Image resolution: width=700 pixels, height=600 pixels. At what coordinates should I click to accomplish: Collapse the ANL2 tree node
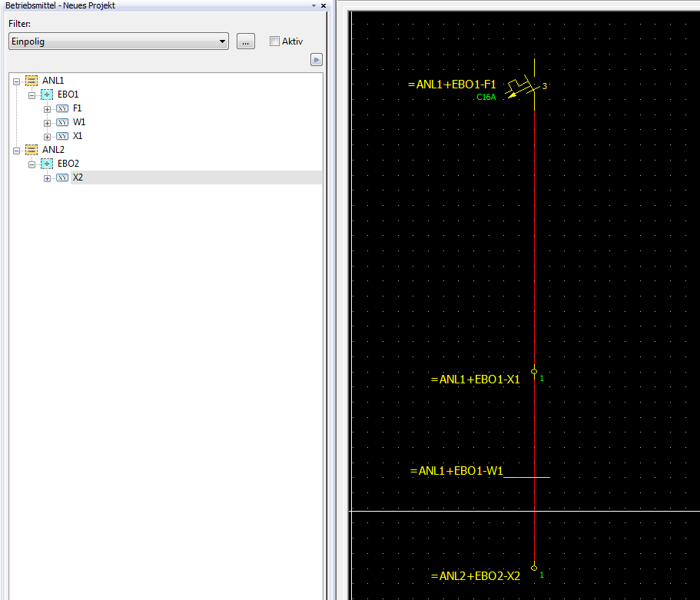[16, 151]
